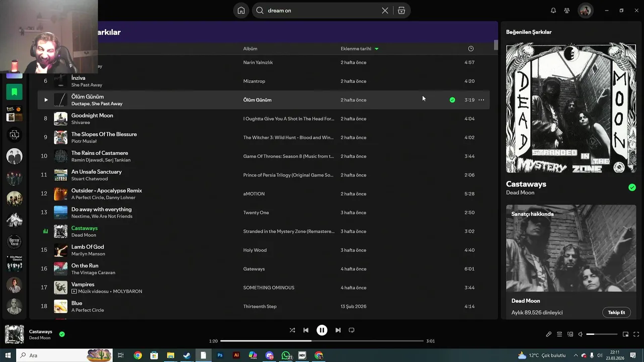This screenshot has width=644, height=362.
Task: Sort by the Eklenme tarihi column header
Action: (356, 49)
